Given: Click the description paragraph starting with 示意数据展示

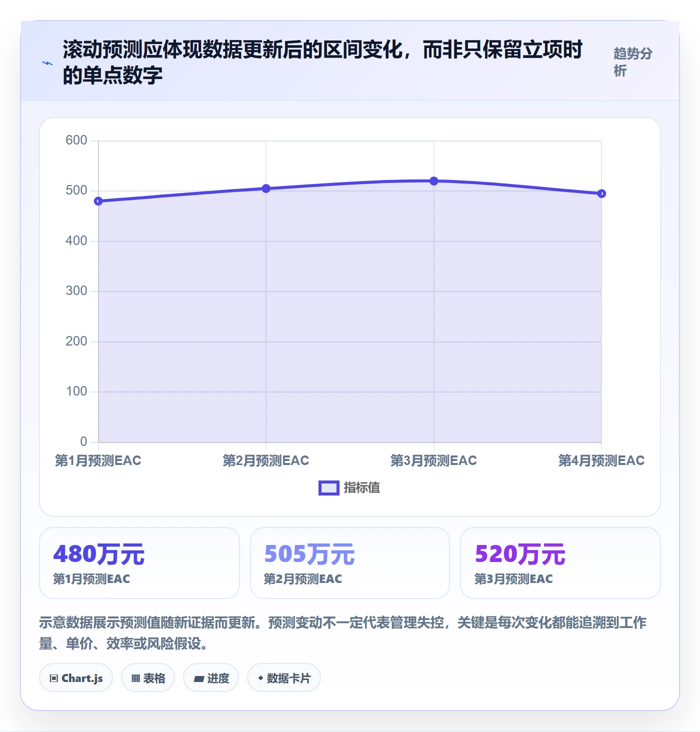Looking at the screenshot, I should [343, 632].
